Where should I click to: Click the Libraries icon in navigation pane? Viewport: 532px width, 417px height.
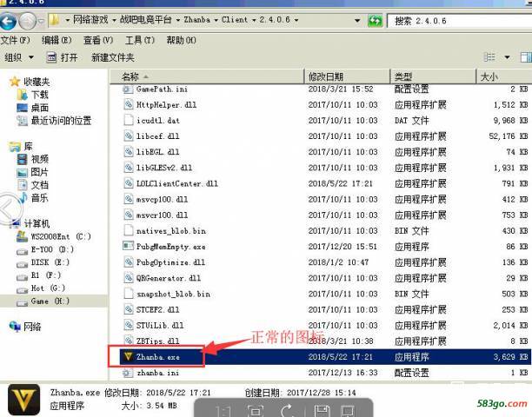pyautogui.click(x=15, y=147)
